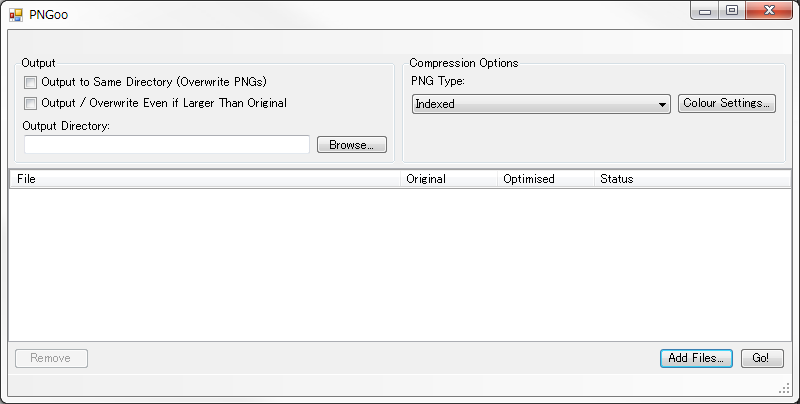The width and height of the screenshot is (800, 404).
Task: Click the empty file list area
Action: pyautogui.click(x=400, y=265)
